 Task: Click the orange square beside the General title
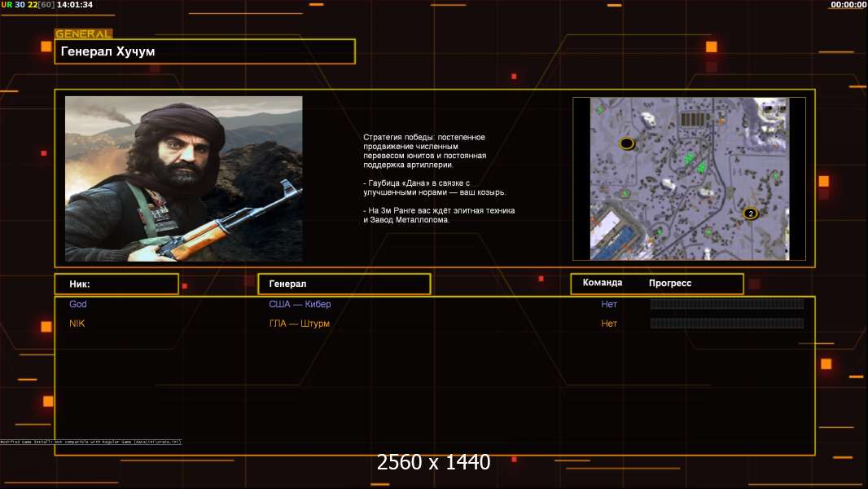46,47
